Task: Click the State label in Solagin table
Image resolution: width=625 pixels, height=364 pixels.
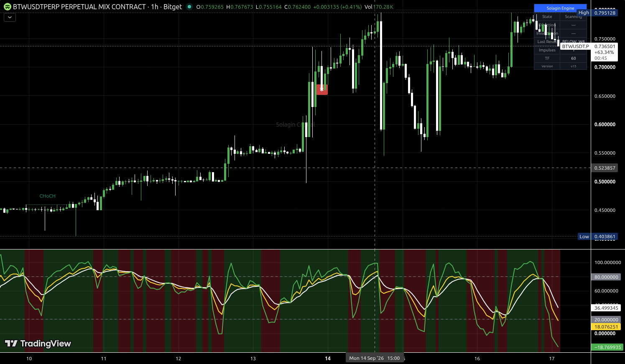Action: pos(547,17)
